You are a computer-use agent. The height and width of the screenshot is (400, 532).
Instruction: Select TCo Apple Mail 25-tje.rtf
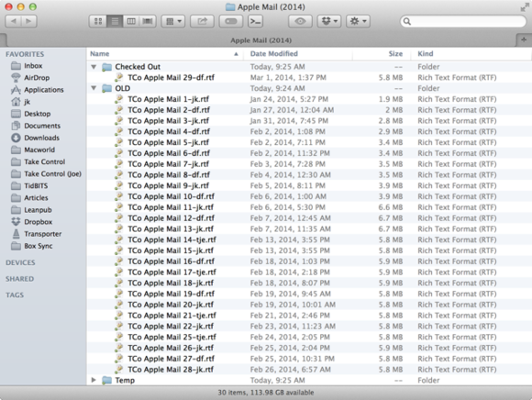click(172, 337)
